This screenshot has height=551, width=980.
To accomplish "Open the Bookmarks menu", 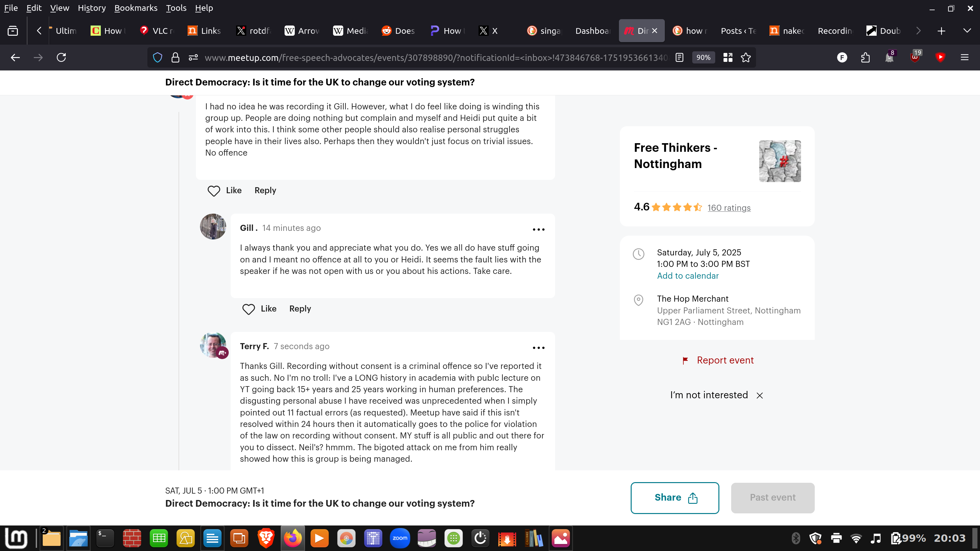I will click(x=136, y=8).
